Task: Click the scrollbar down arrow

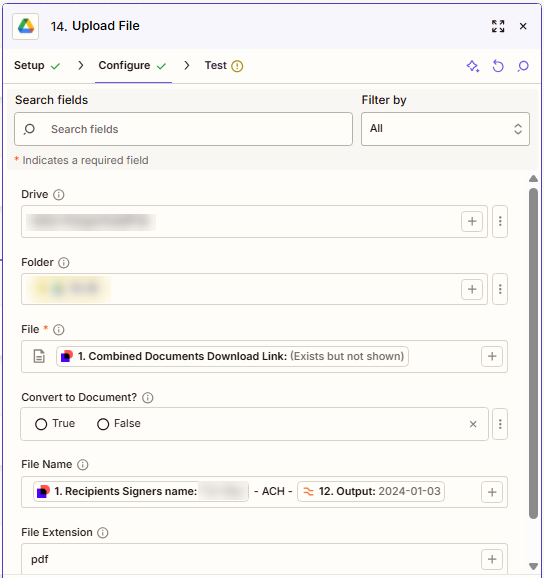Action: (x=533, y=566)
